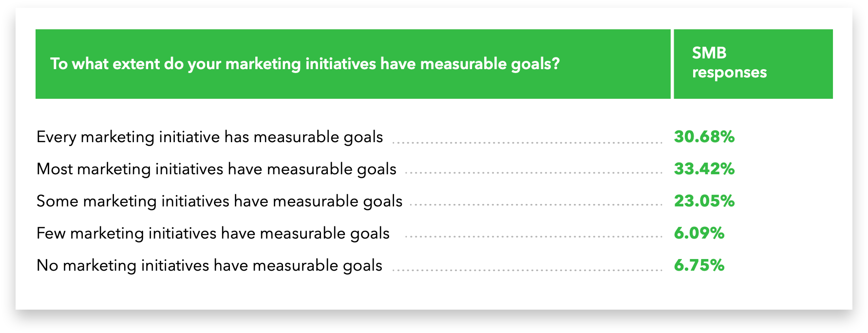Screen dimensions: 868x333
Task: Click the word 'responses' in the green header
Action: (729, 73)
